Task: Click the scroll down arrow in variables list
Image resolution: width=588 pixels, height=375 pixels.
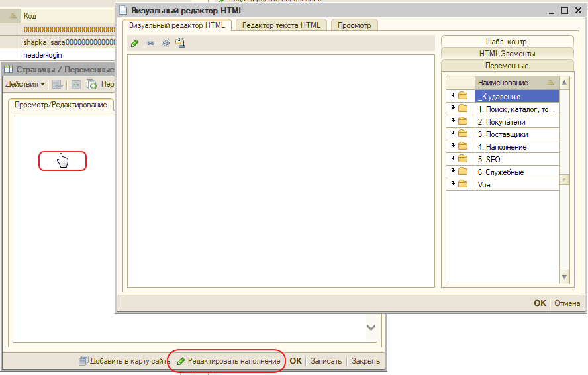Action: (564, 277)
